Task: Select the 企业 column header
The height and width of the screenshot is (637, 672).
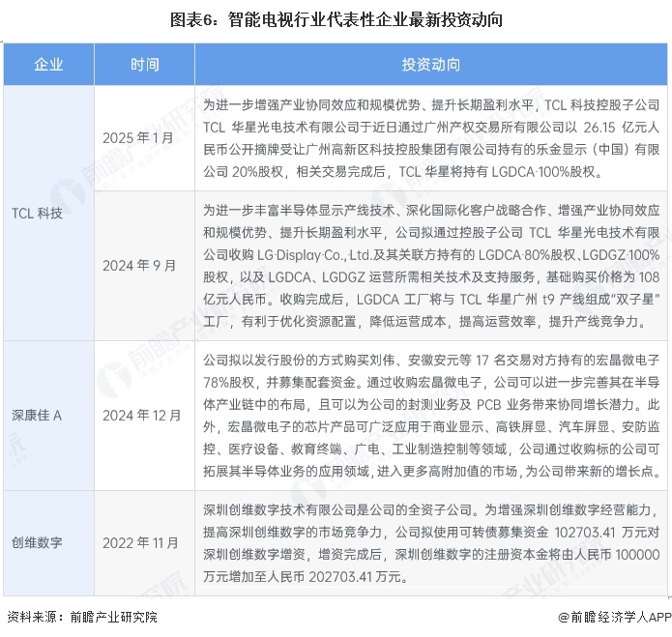Action: (x=49, y=64)
